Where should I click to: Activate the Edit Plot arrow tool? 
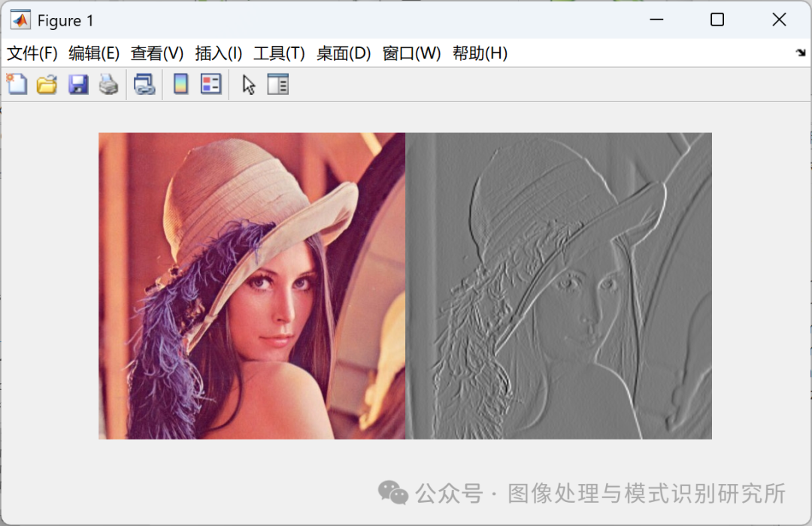pos(249,84)
